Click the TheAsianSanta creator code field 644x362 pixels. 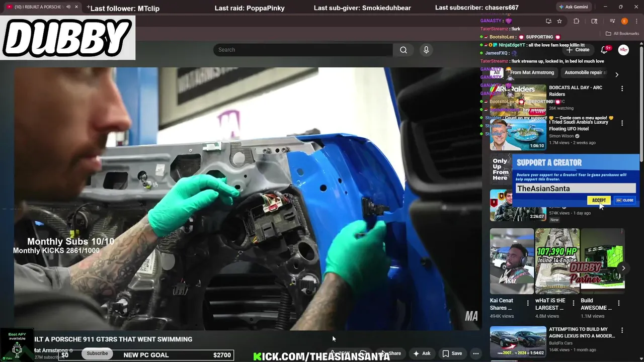576,189
